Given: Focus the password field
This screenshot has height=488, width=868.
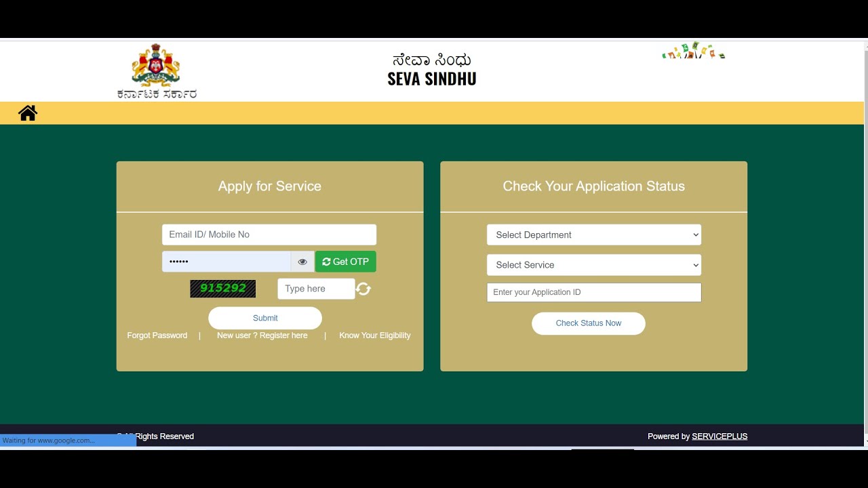Looking at the screenshot, I should click(x=226, y=262).
